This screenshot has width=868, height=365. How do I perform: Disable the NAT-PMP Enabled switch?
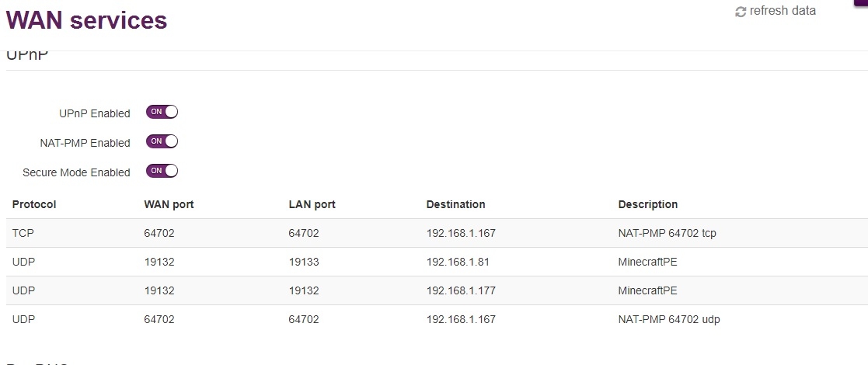(162, 141)
